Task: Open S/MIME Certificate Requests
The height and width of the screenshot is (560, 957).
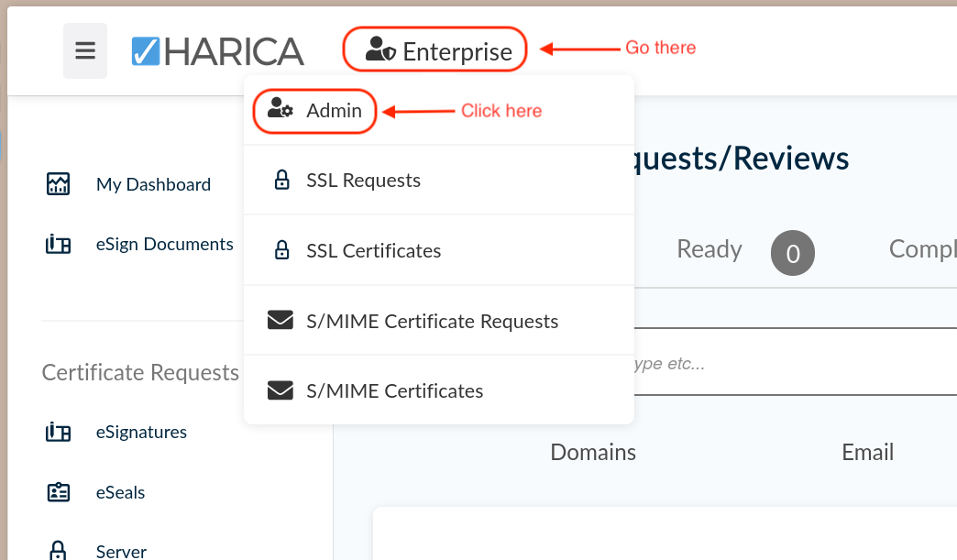Action: (x=432, y=321)
